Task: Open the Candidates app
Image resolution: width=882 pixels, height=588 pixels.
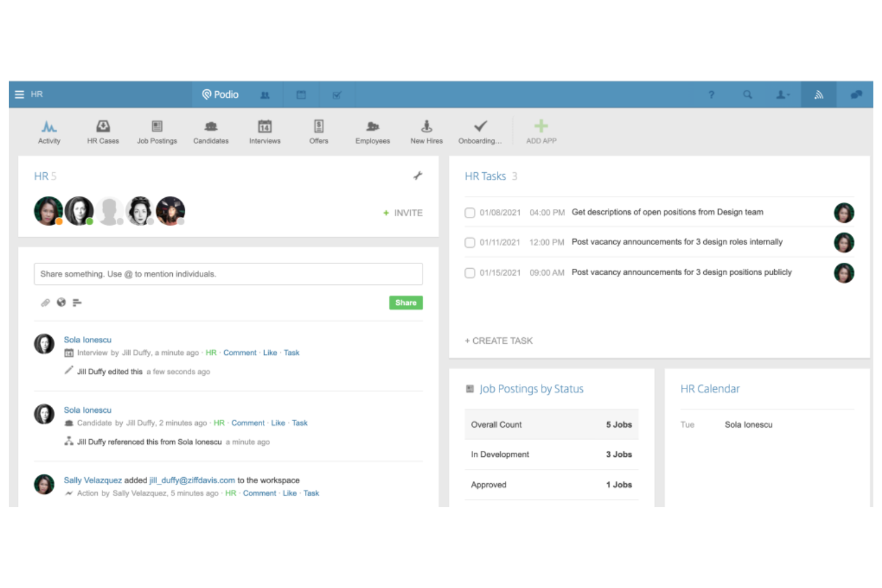Action: point(210,131)
